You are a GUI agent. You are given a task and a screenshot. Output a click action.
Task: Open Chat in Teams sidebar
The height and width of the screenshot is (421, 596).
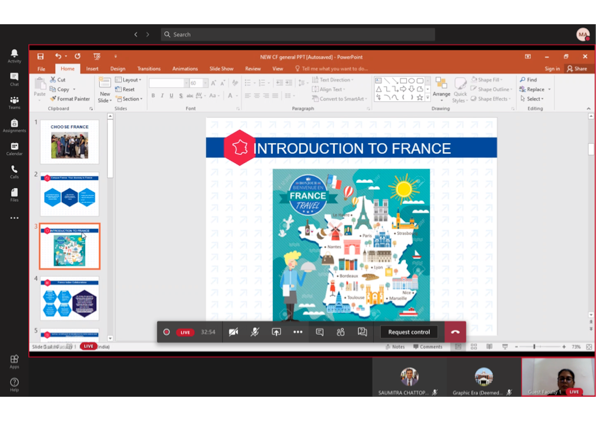tap(14, 79)
